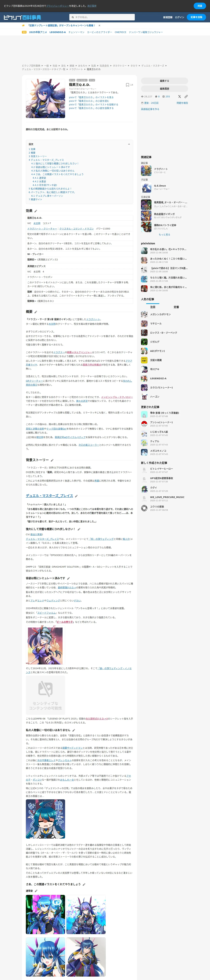Edit the 私の人物像に一切の狂いはありません section
This screenshot has width=210, height=980.
(74, 730)
